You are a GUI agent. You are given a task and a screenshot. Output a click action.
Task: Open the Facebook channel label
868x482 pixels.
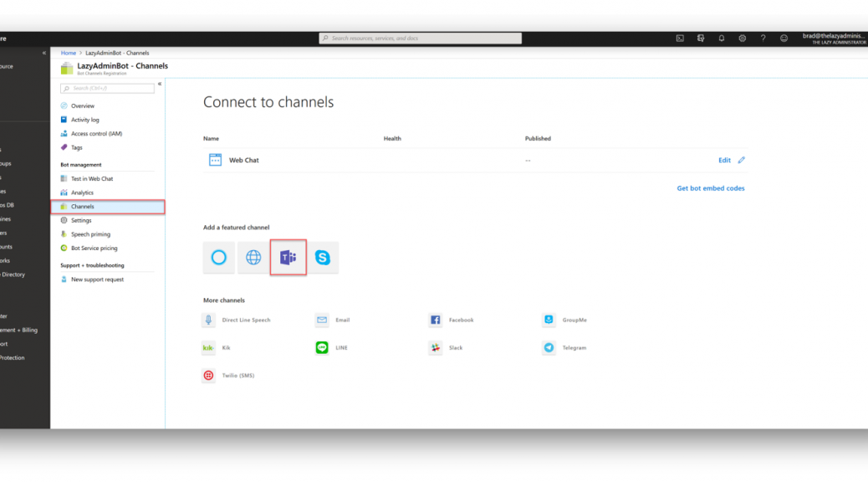[461, 320]
